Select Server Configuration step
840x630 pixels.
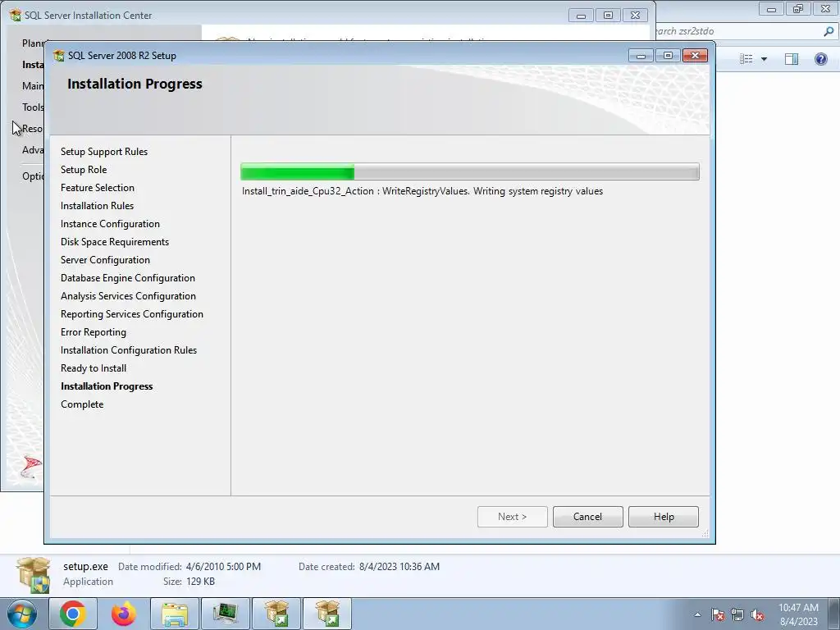pyautogui.click(x=105, y=260)
